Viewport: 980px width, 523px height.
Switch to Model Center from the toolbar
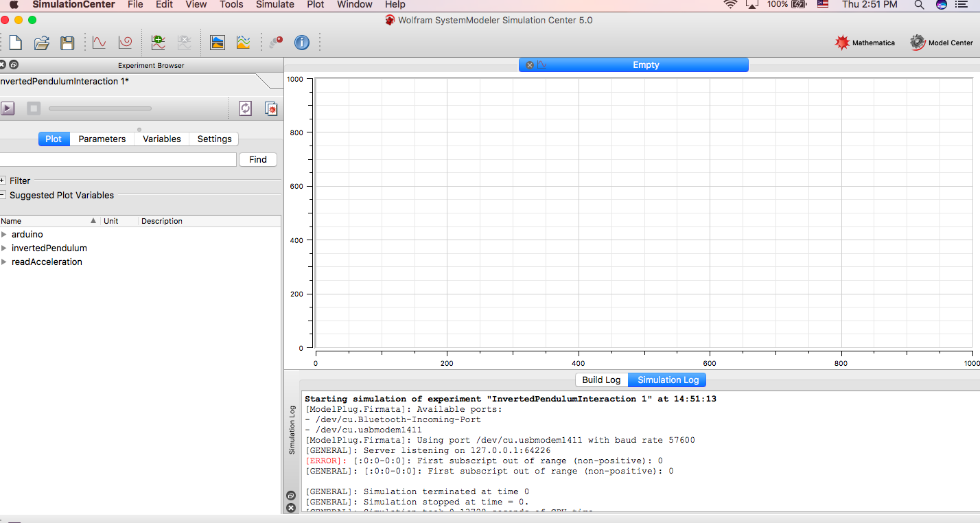942,43
